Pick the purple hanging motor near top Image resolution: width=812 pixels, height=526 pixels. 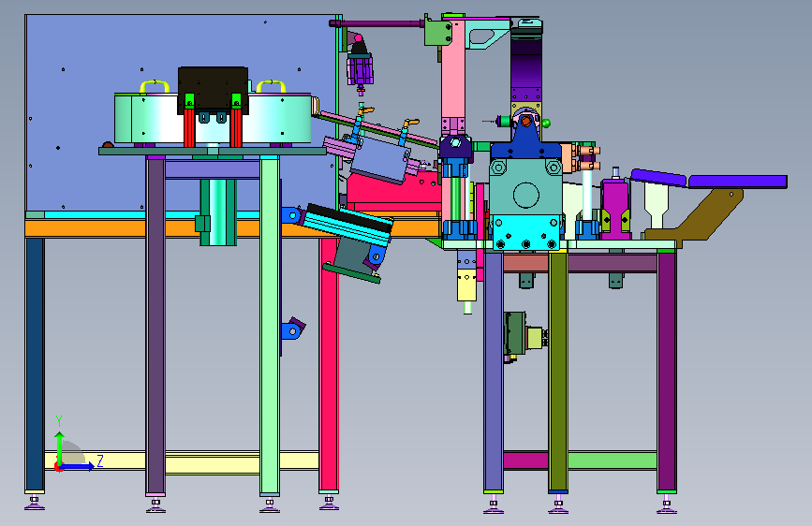point(360,70)
